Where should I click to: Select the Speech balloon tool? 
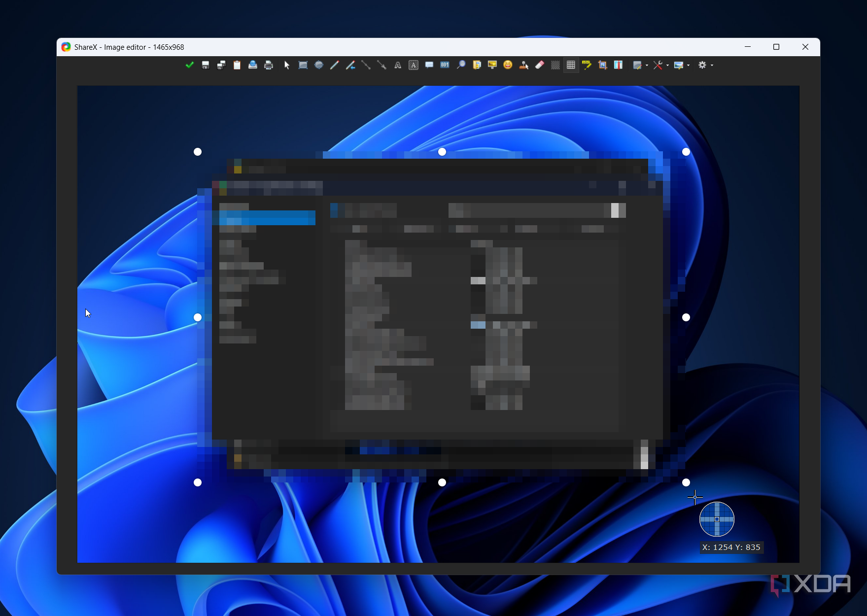point(429,65)
